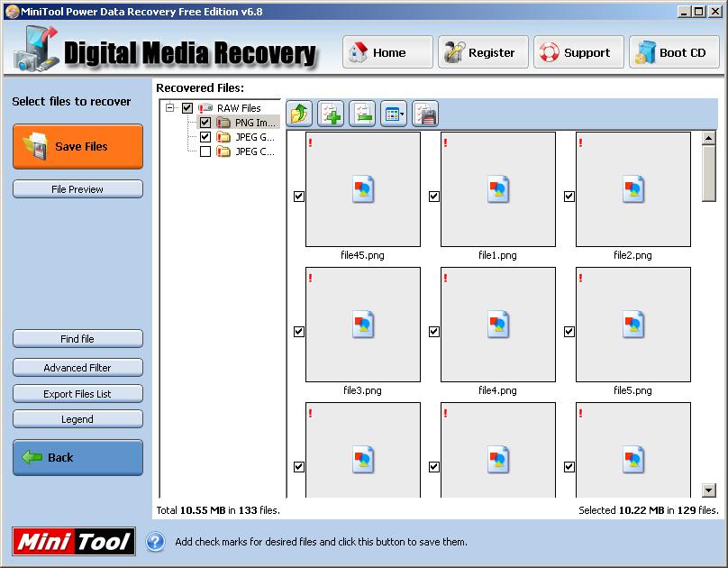Viewport: 728px width, 568px height.
Task: Open File Preview
Action: [77, 189]
